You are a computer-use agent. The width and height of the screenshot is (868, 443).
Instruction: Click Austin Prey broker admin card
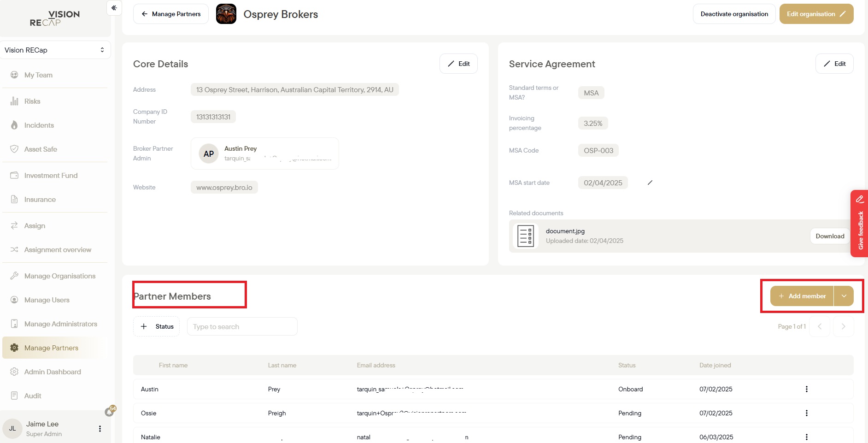click(265, 154)
